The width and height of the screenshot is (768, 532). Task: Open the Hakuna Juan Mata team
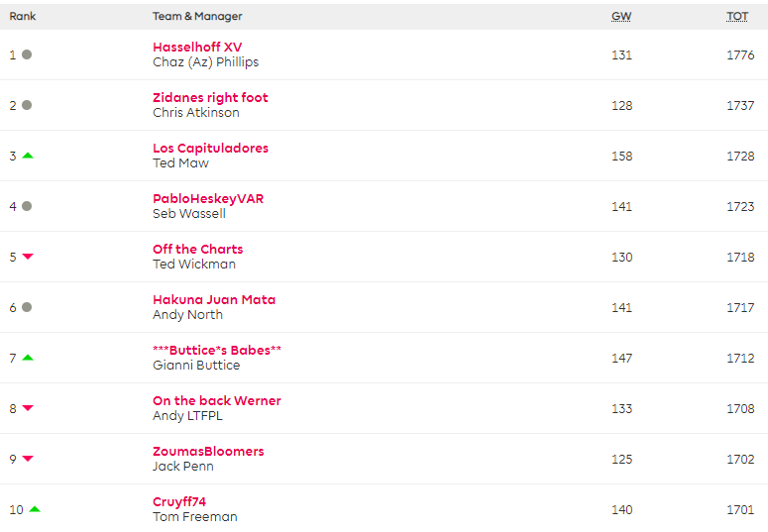[x=214, y=299]
